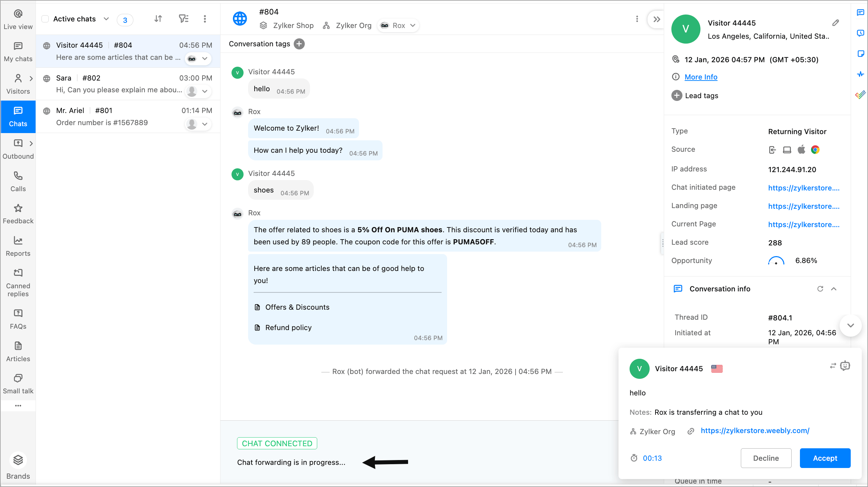This screenshot has height=487, width=868.
Task: Add lead tags with plus icon
Action: pos(677,95)
